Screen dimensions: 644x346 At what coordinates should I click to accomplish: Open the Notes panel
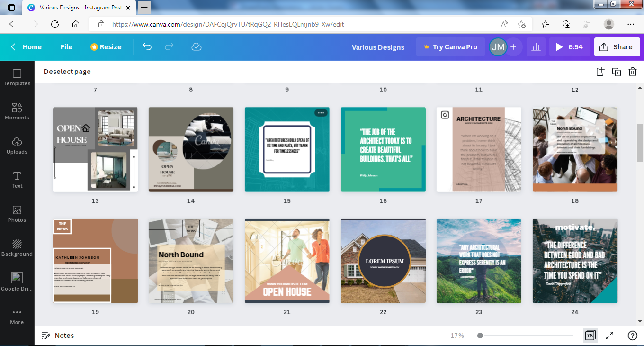tap(58, 336)
